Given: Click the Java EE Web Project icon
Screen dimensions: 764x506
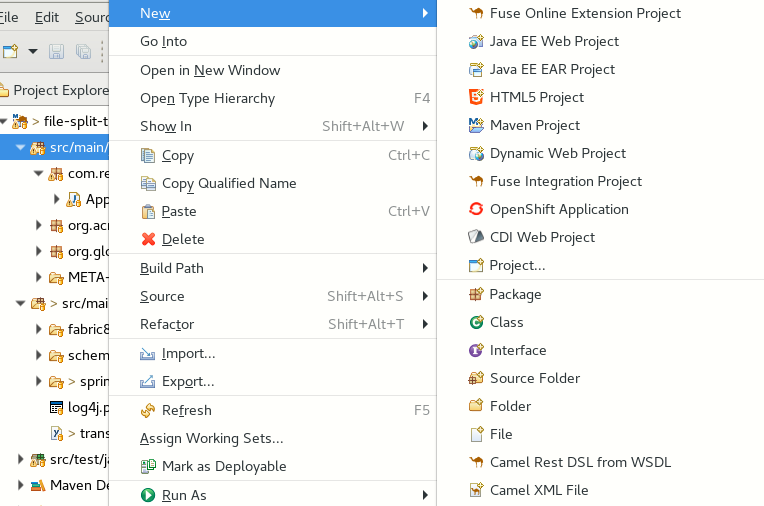Looking at the screenshot, I should [476, 41].
